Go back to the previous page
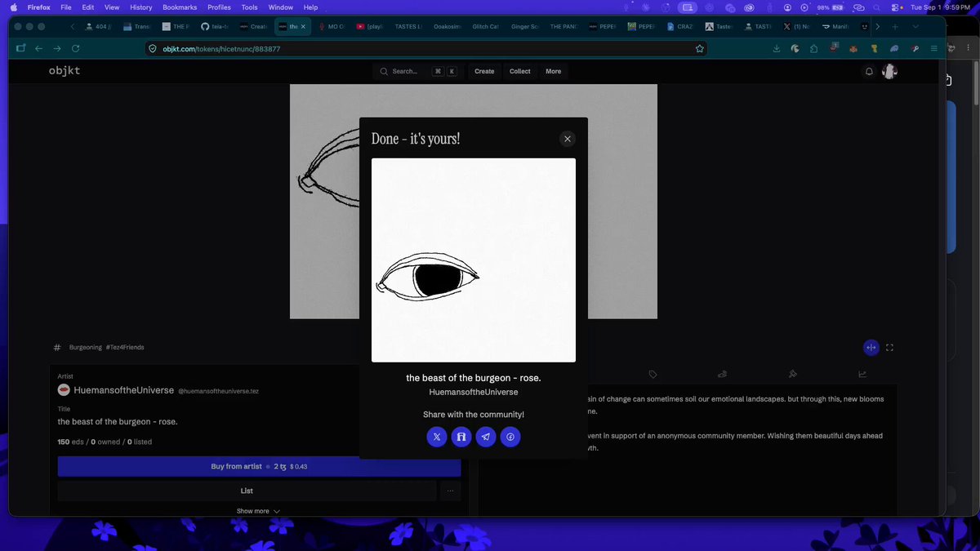980x551 pixels. click(x=38, y=48)
